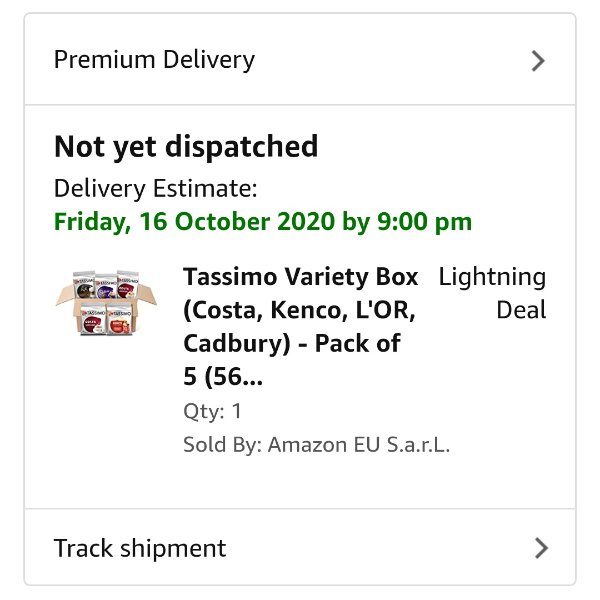The height and width of the screenshot is (600, 600).
Task: Click the Lightning Deal label
Action: click(492, 293)
